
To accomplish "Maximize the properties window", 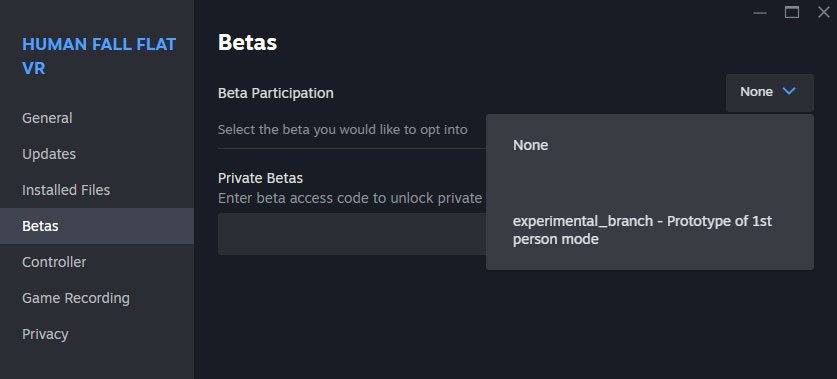I will 792,12.
